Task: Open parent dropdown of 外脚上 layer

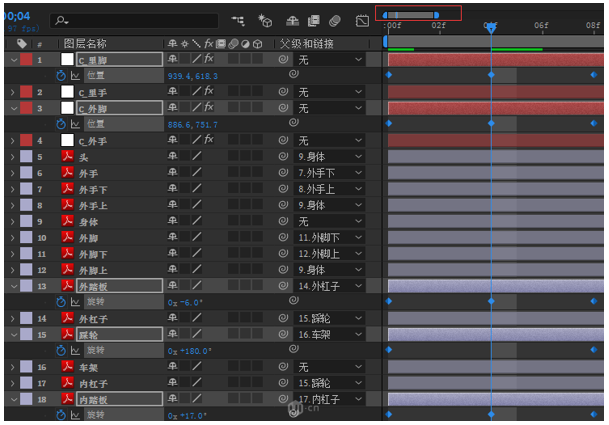Action: pyautogui.click(x=329, y=270)
